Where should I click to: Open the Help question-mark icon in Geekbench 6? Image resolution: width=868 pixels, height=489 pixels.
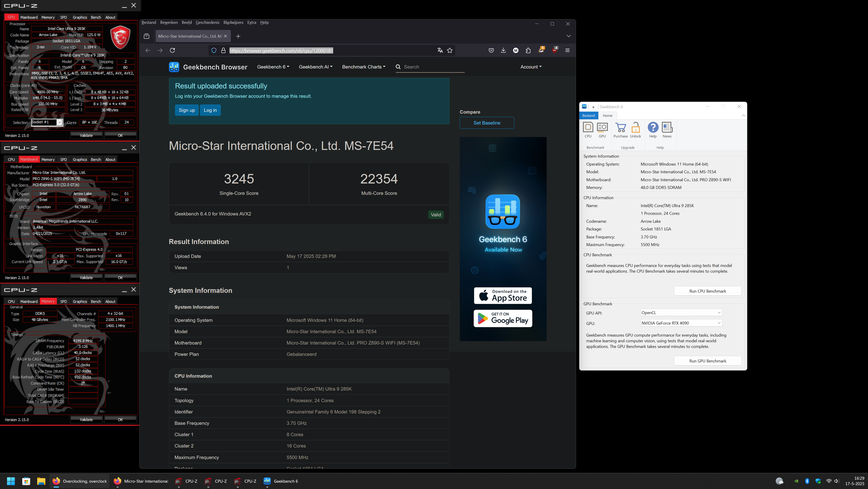coord(653,130)
